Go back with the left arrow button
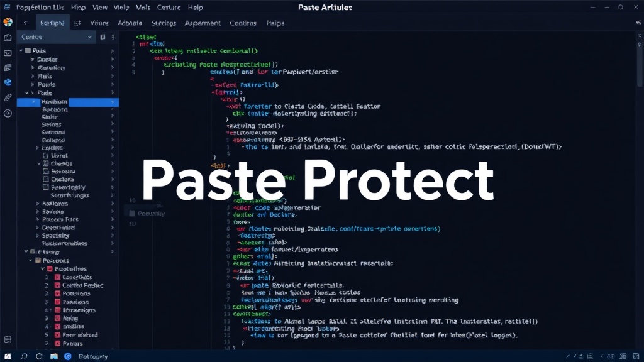The height and width of the screenshot is (362, 644). coord(25,23)
